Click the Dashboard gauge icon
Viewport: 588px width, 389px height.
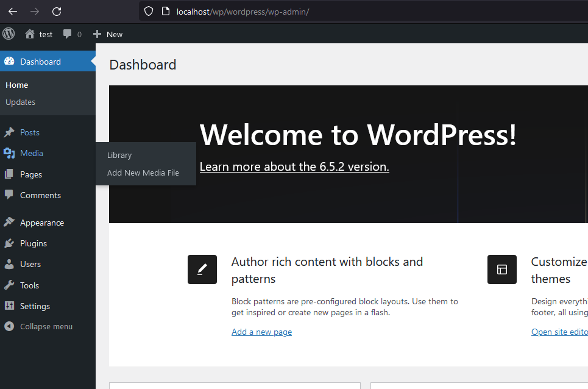tap(9, 61)
